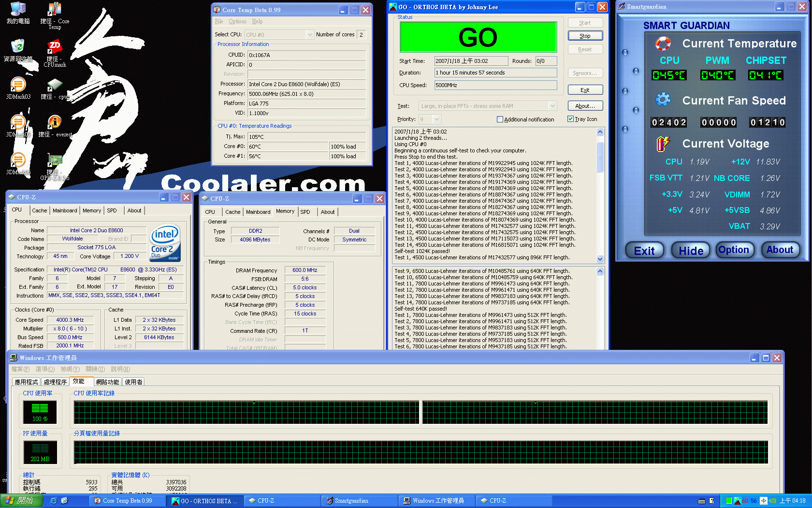The image size is (812, 508).
Task: Click the mountain ORTHOS icon in system tray
Action: [737, 501]
